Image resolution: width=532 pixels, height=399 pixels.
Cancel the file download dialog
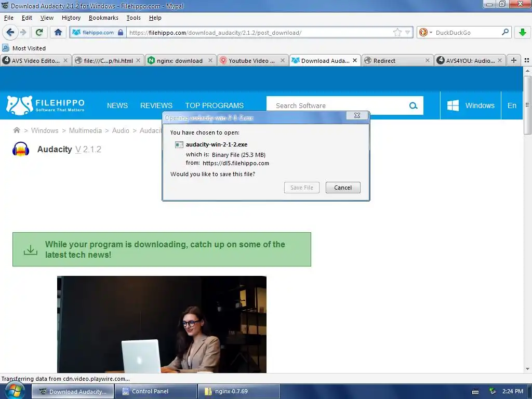pyautogui.click(x=343, y=188)
